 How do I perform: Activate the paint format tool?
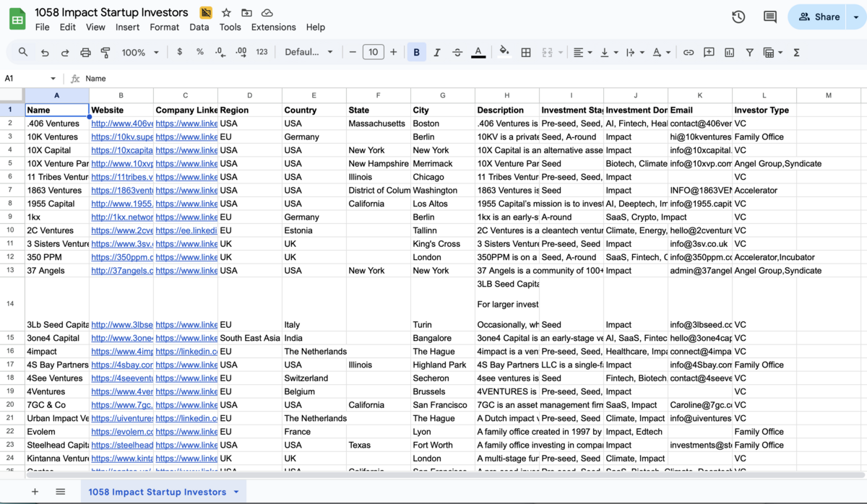pyautogui.click(x=105, y=52)
